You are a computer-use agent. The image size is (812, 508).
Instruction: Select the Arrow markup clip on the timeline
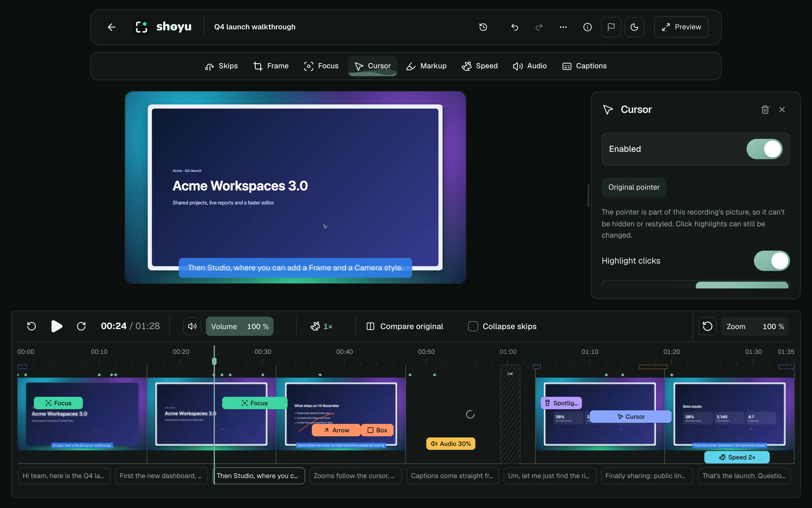point(336,430)
